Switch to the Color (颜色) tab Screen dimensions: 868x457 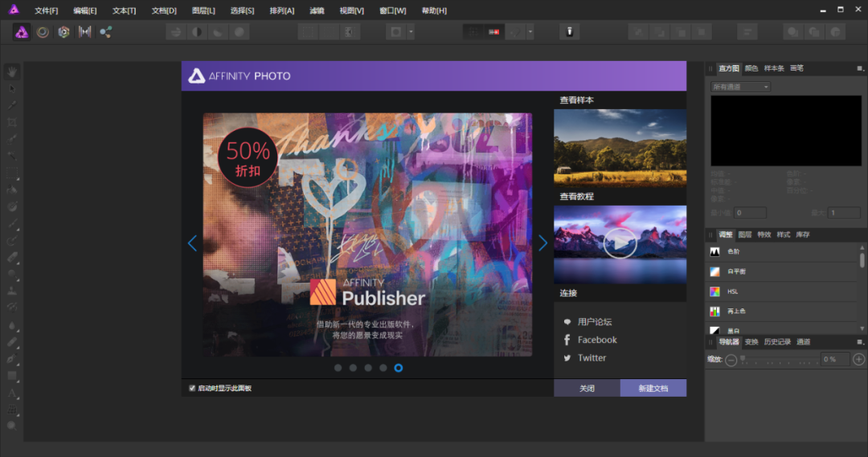751,68
